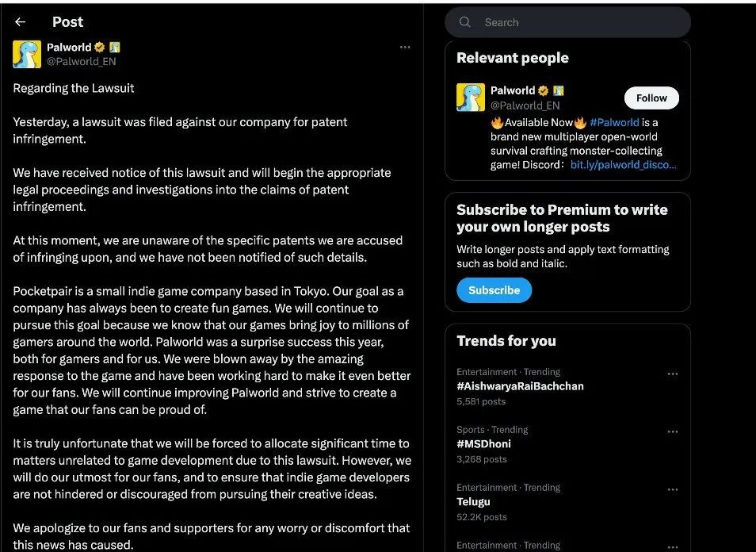Open more options for #MSDhoni trend
756x552 pixels.
click(673, 431)
